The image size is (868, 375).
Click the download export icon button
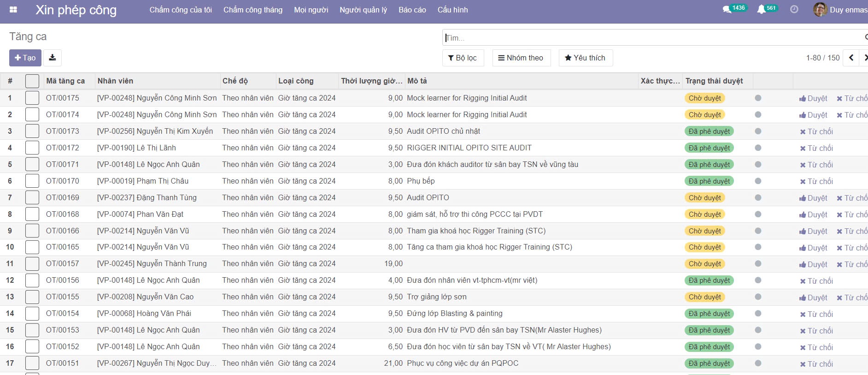pyautogui.click(x=53, y=58)
